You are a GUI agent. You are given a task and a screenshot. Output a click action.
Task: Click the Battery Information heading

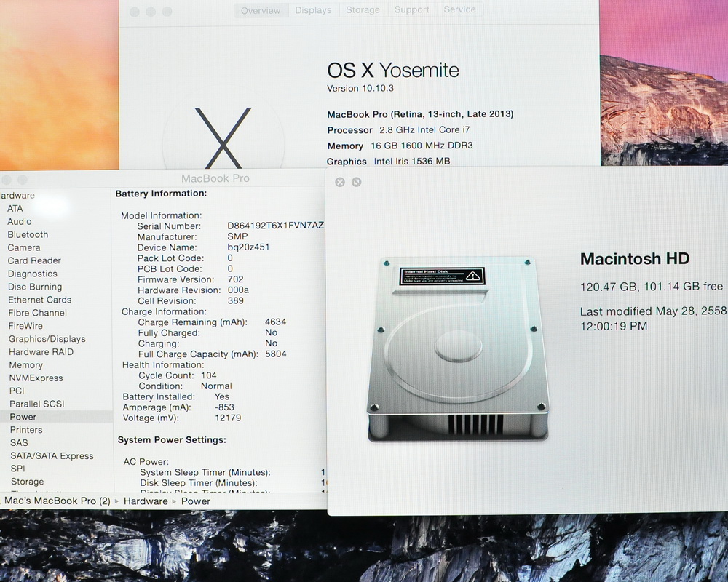[161, 193]
